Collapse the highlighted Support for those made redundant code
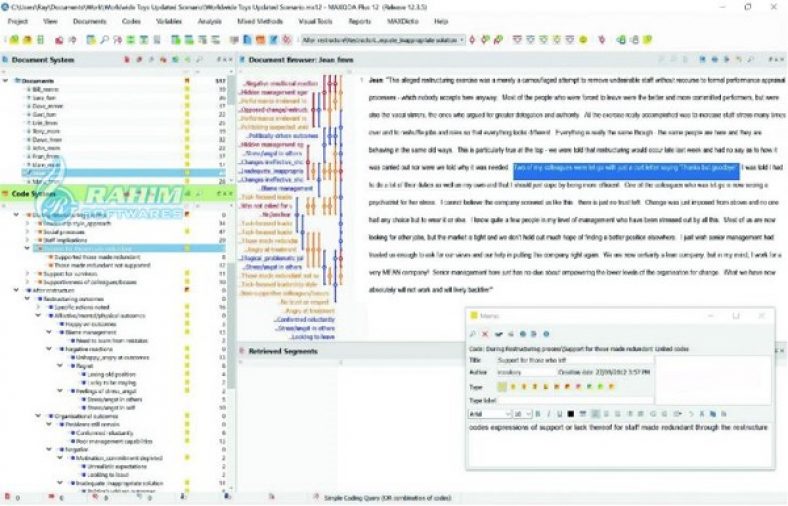This screenshot has width=788, height=506. (28, 248)
